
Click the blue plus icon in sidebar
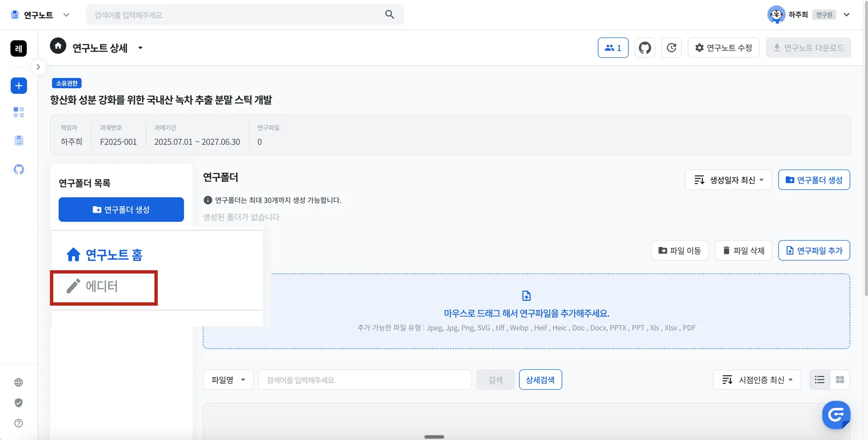click(19, 86)
